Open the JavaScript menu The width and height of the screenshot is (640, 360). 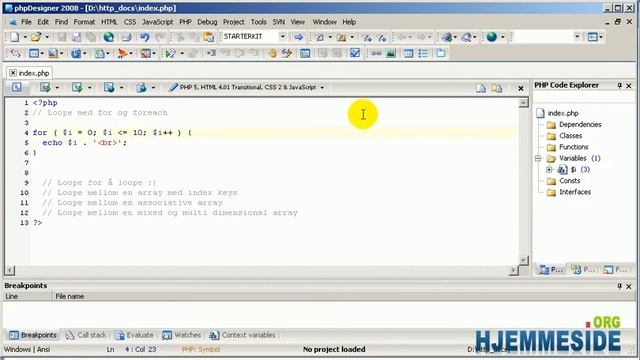click(157, 22)
